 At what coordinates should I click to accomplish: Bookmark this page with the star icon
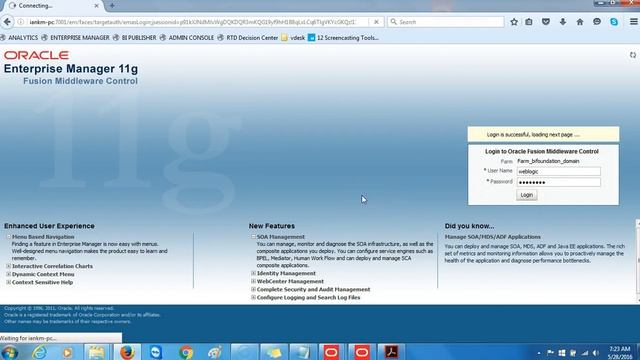(x=514, y=22)
